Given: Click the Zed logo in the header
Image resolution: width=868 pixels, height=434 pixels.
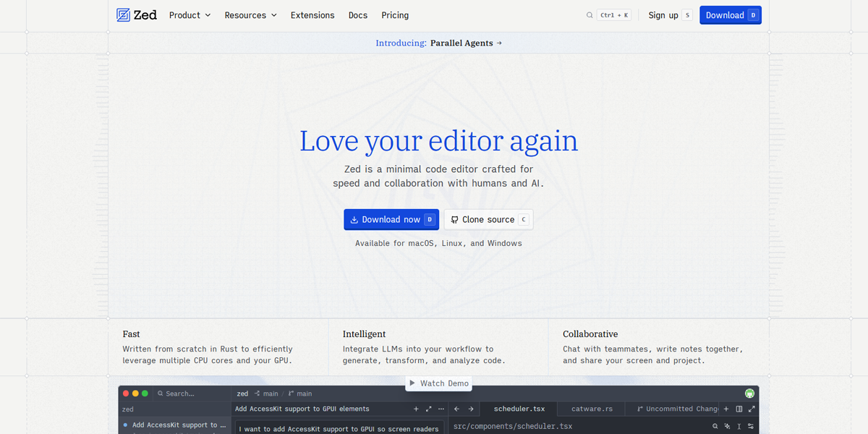Looking at the screenshot, I should [137, 15].
